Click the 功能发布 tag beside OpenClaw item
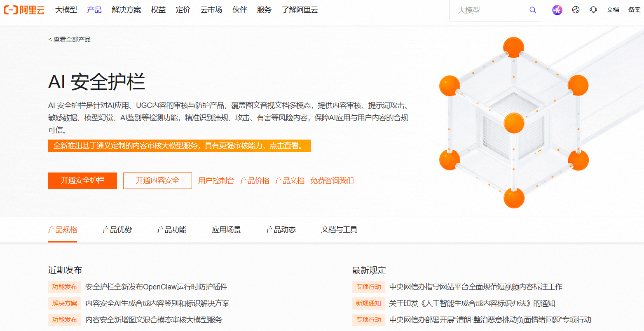This screenshot has width=644, height=331. (x=65, y=287)
